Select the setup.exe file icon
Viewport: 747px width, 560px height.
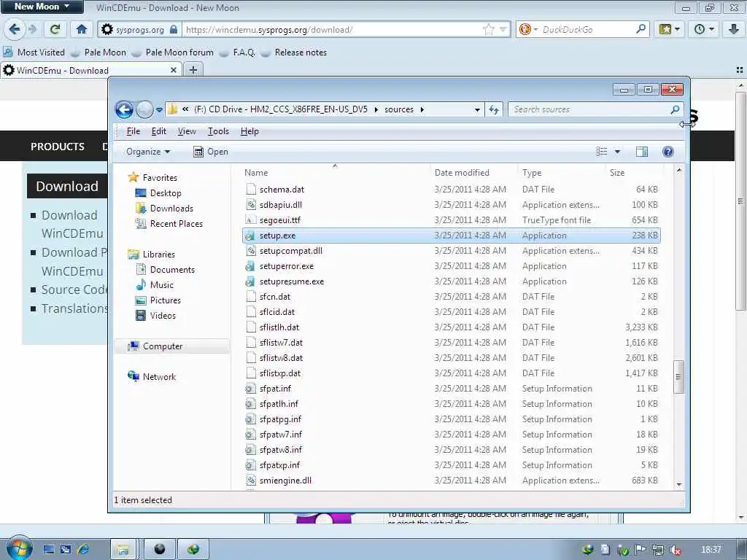coord(251,236)
